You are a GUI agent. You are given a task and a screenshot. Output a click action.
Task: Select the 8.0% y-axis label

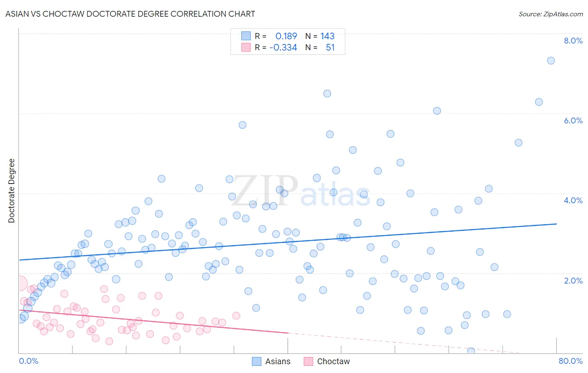pyautogui.click(x=573, y=41)
